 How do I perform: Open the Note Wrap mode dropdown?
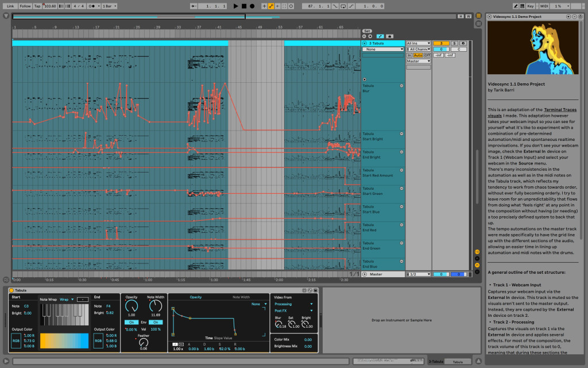click(x=67, y=299)
